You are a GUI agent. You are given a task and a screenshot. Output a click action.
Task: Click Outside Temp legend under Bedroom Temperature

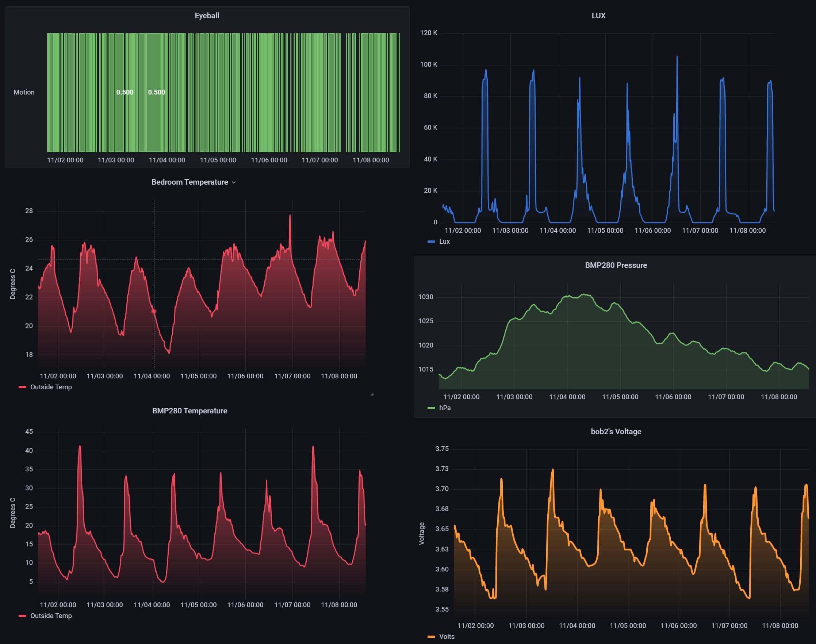[51, 387]
